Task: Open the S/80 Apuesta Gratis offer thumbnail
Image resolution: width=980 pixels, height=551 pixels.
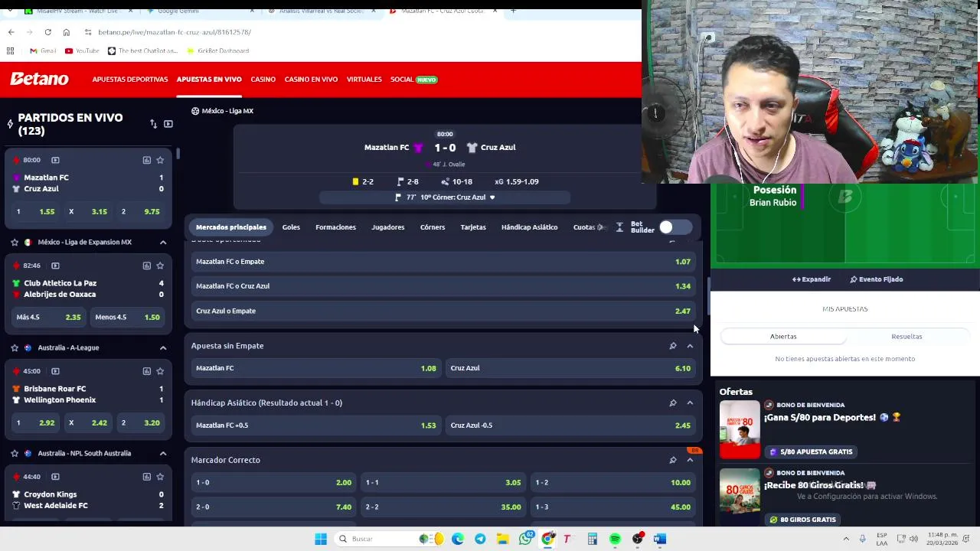Action: click(x=740, y=429)
